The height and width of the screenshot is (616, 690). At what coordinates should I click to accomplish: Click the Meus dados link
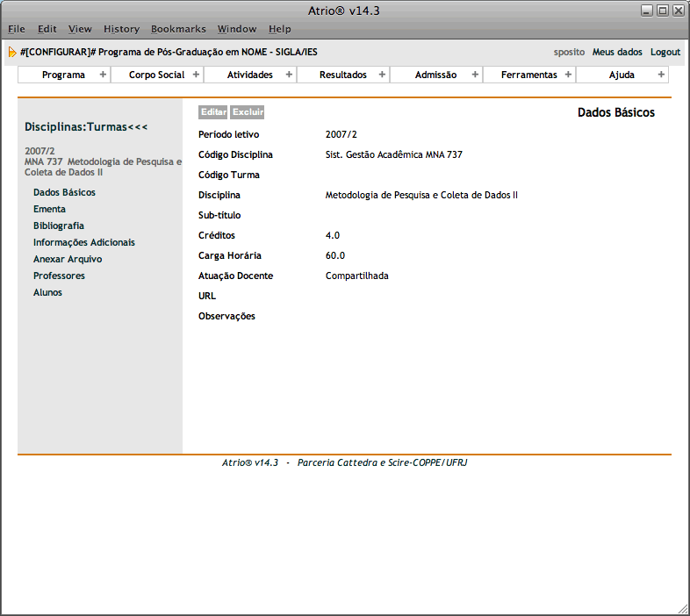click(x=617, y=52)
